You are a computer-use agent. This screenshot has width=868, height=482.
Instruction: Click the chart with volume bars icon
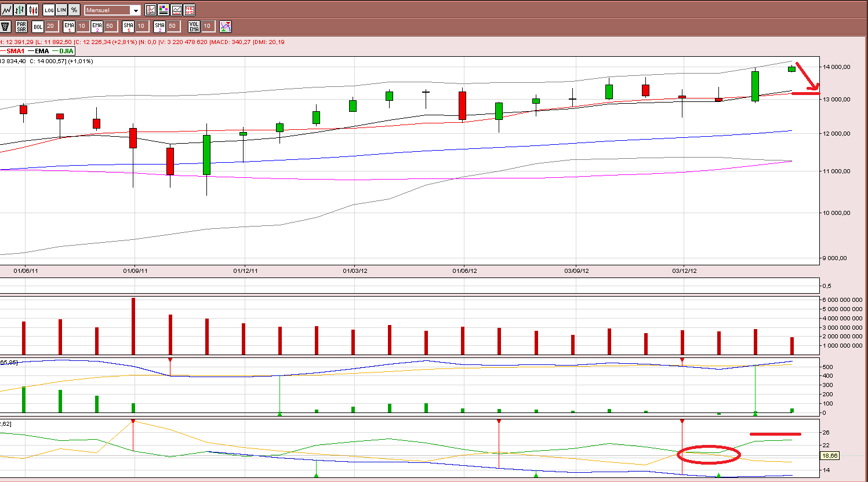(x=176, y=10)
